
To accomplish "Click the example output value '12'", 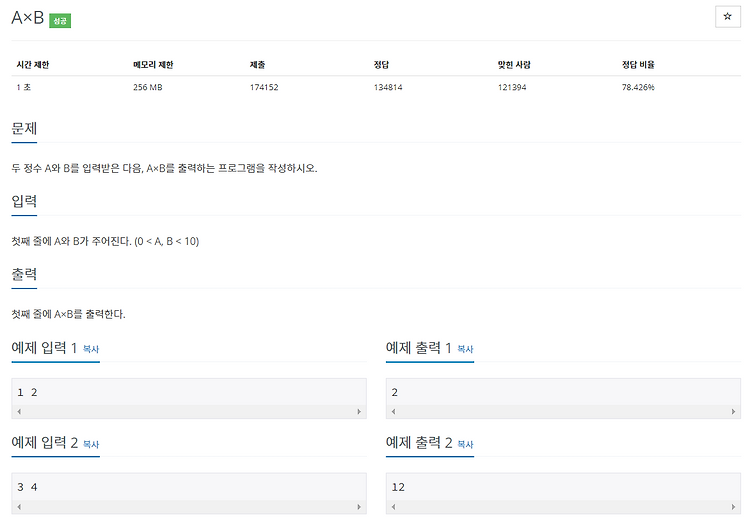I will (x=398, y=487).
